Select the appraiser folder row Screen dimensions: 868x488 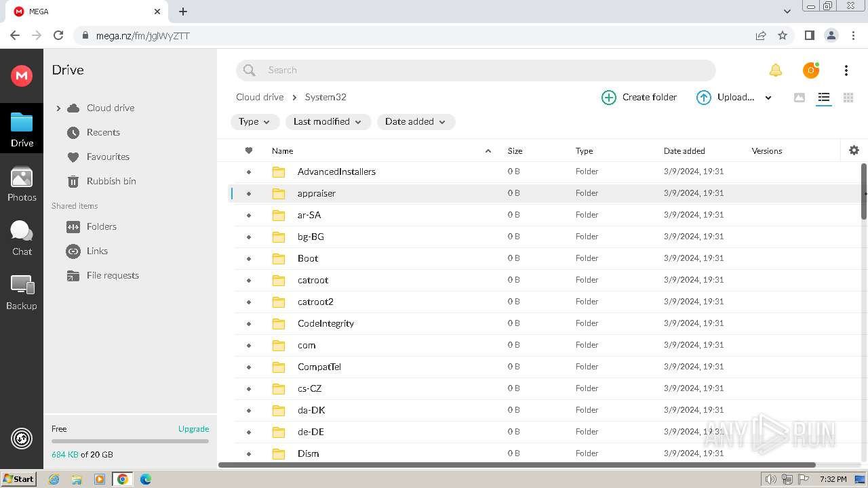pyautogui.click(x=546, y=193)
